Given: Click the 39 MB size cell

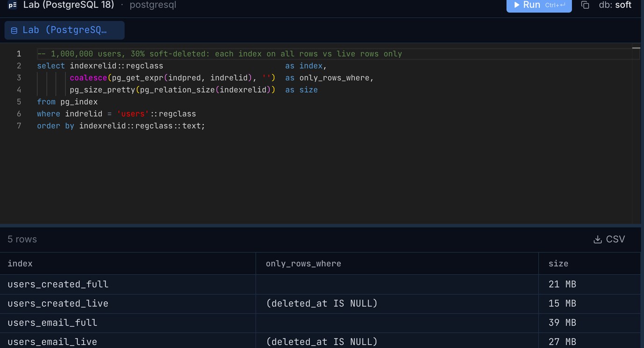Looking at the screenshot, I should point(590,323).
